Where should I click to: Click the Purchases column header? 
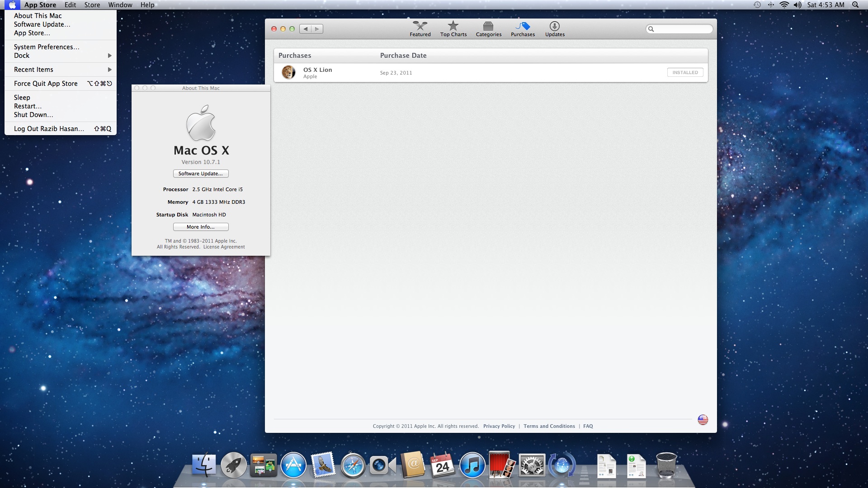click(295, 56)
